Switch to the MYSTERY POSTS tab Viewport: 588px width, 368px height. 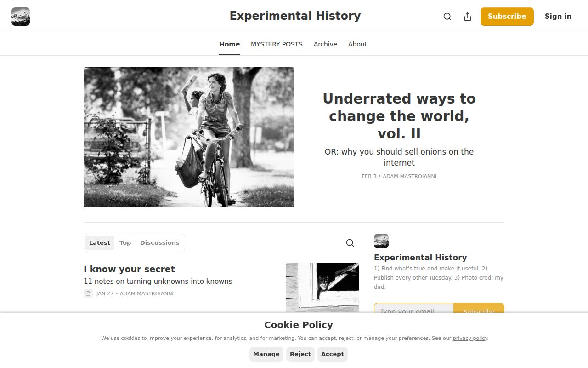(277, 44)
